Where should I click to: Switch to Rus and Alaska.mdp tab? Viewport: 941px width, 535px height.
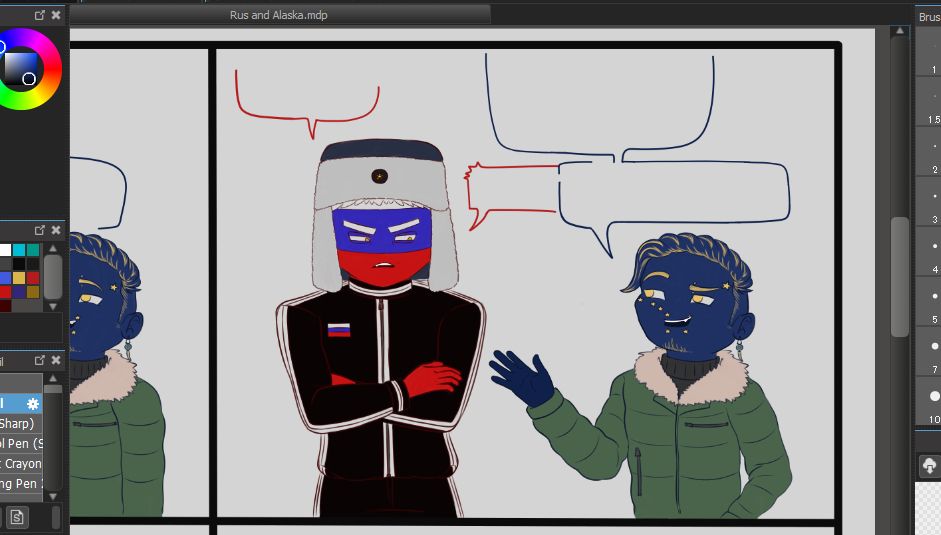click(278, 15)
